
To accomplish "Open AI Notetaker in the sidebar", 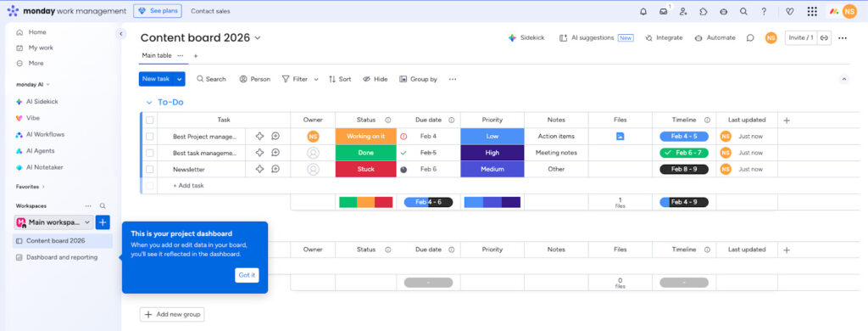I will [x=44, y=167].
